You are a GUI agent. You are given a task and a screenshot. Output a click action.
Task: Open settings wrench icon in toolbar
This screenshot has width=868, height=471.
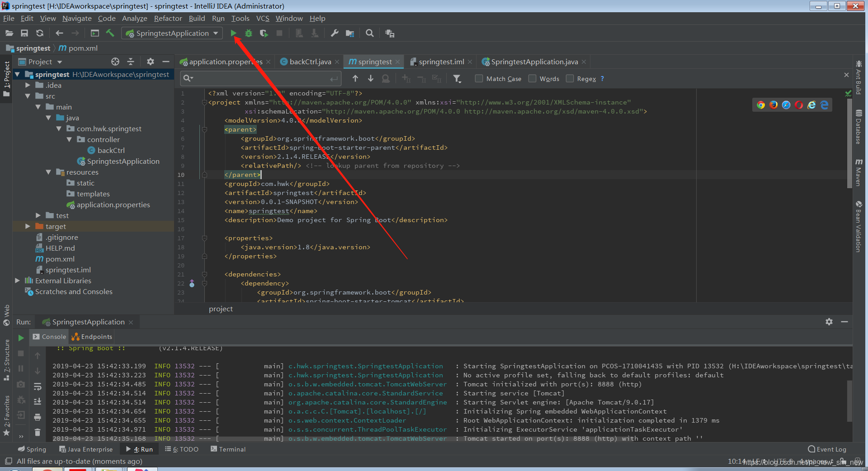tap(335, 33)
